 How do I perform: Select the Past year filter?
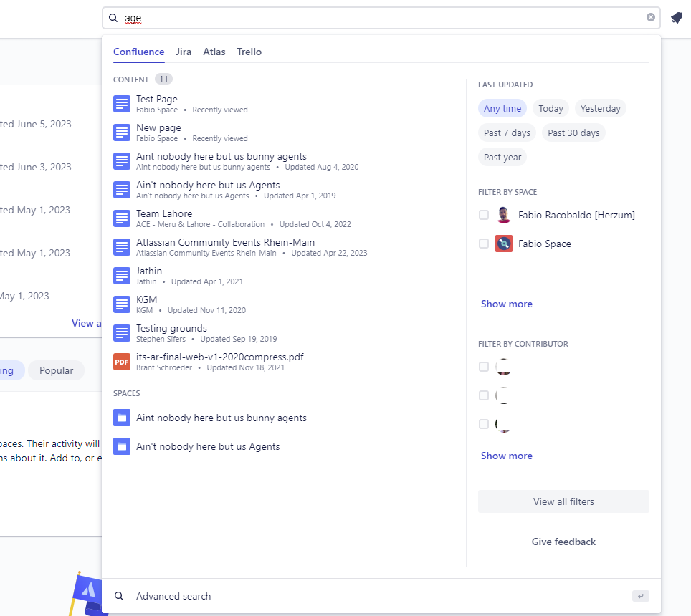[x=502, y=157]
